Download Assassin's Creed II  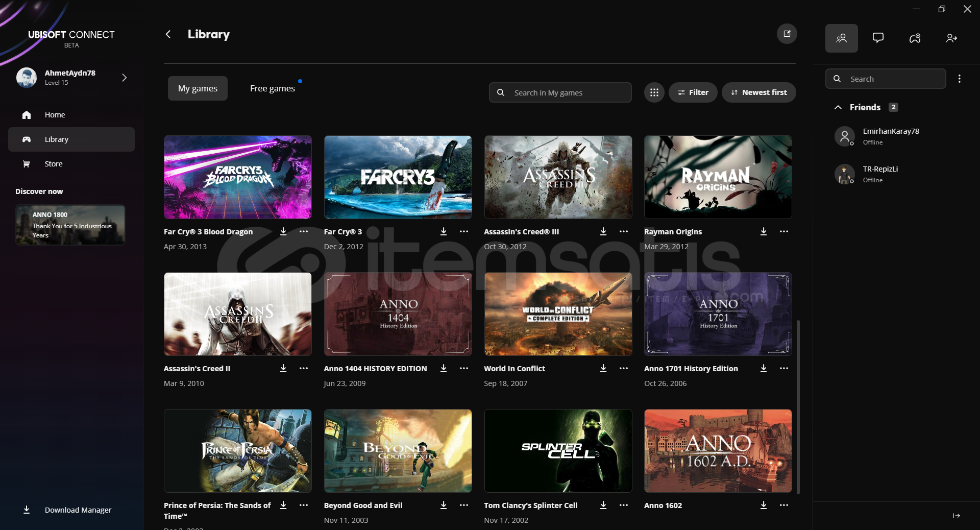[283, 368]
